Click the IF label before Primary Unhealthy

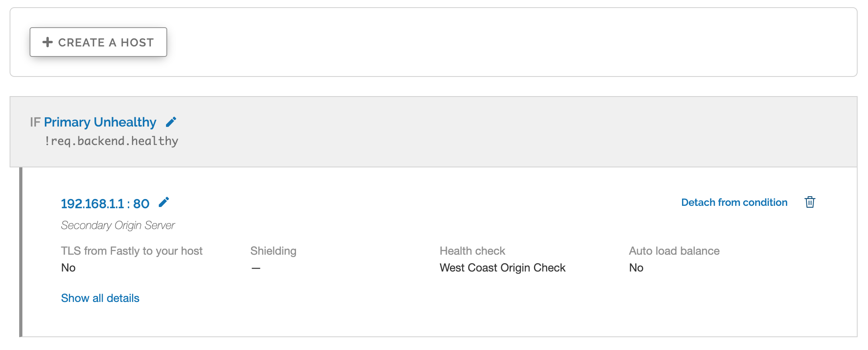35,122
